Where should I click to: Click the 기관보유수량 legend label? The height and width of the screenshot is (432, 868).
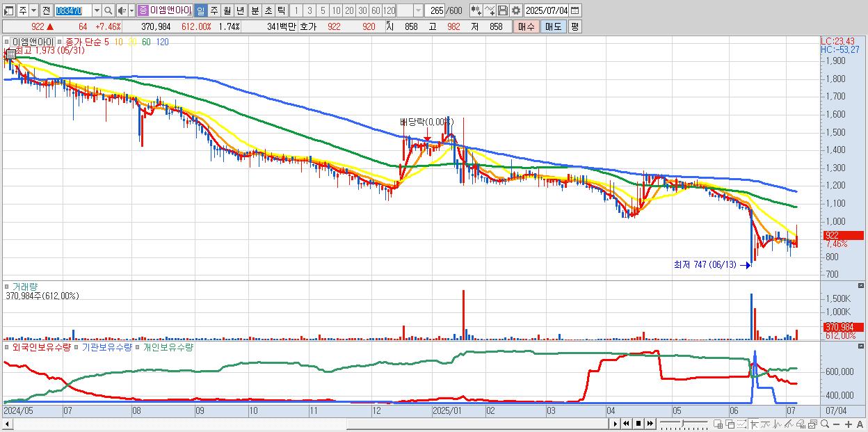(106, 346)
